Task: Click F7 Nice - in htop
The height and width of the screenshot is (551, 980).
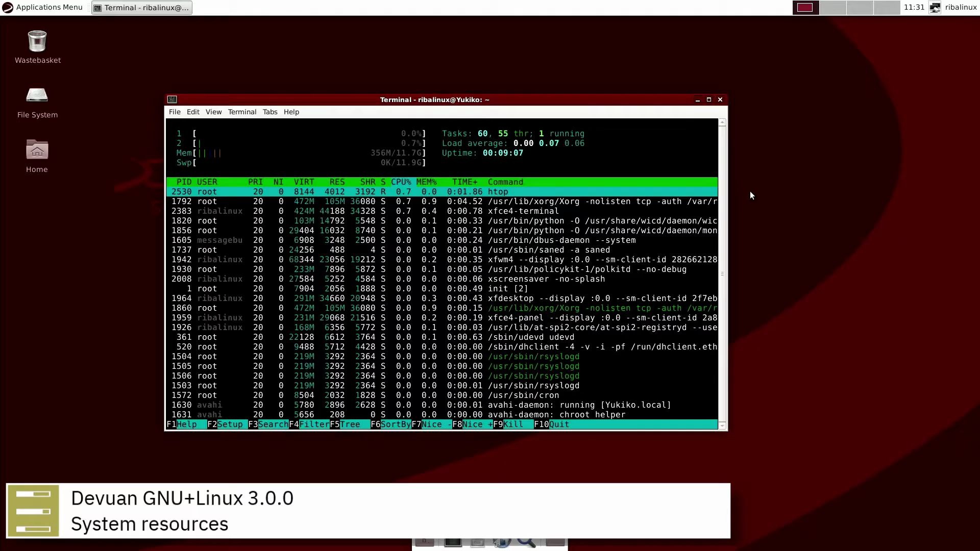Action: [x=432, y=424]
